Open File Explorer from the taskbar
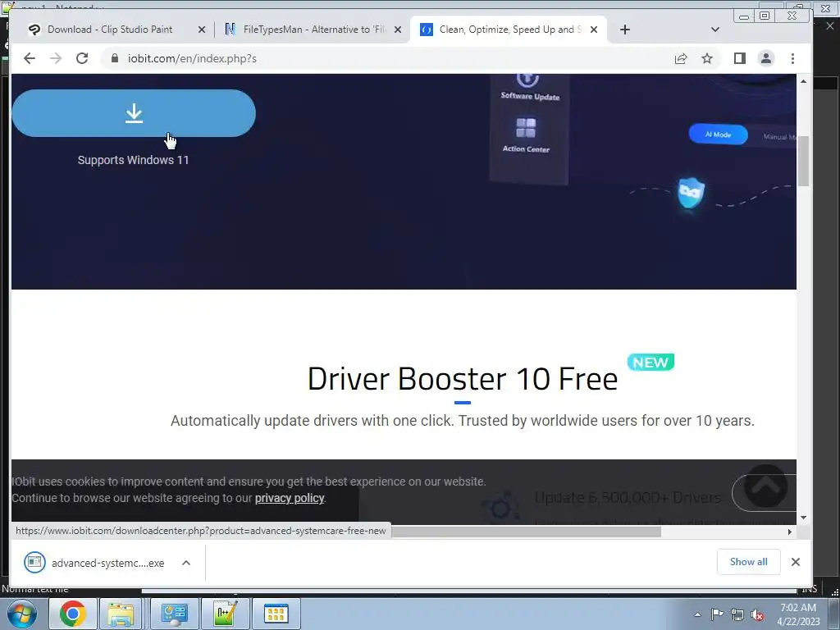The height and width of the screenshot is (630, 840). 121,614
